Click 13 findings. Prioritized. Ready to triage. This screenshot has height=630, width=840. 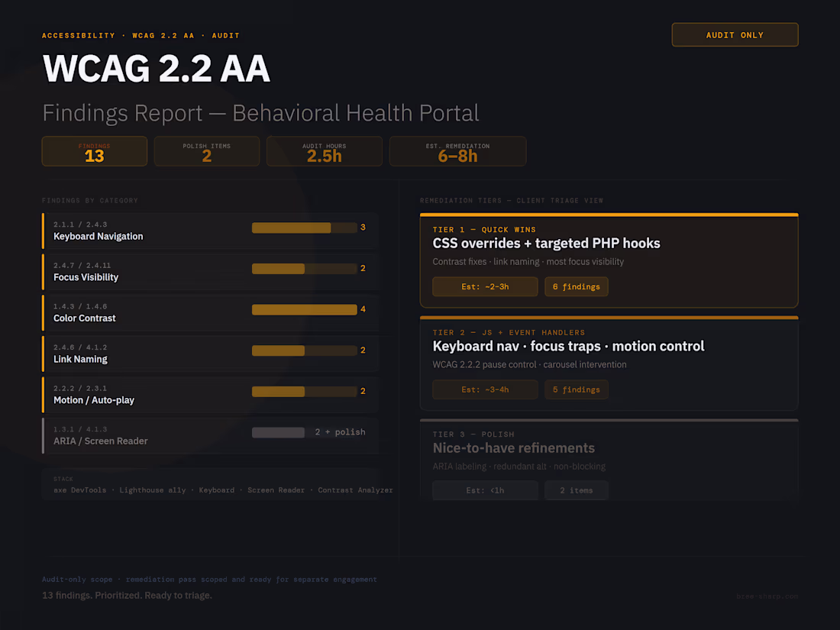127,595
